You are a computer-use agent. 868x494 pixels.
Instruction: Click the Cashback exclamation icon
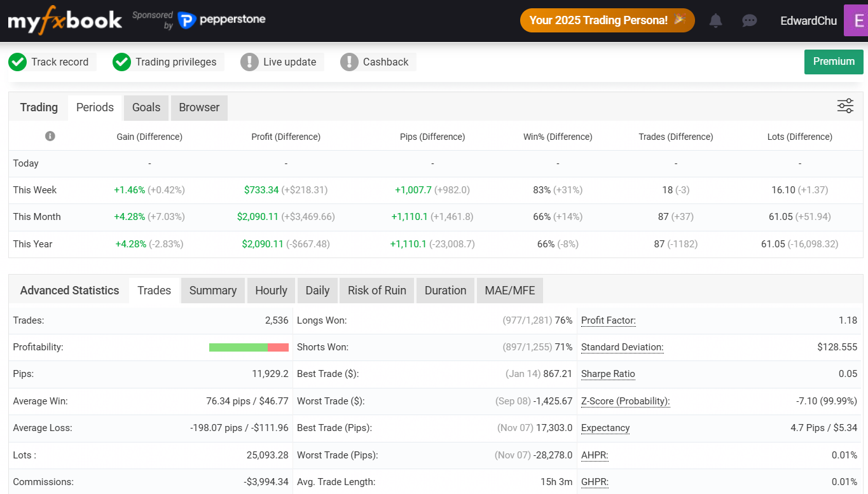(349, 62)
